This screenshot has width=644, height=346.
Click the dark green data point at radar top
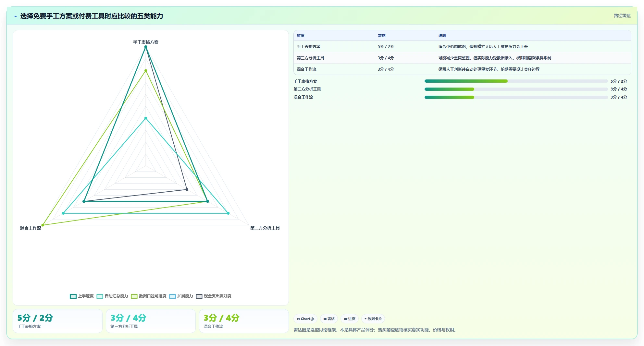click(x=146, y=47)
